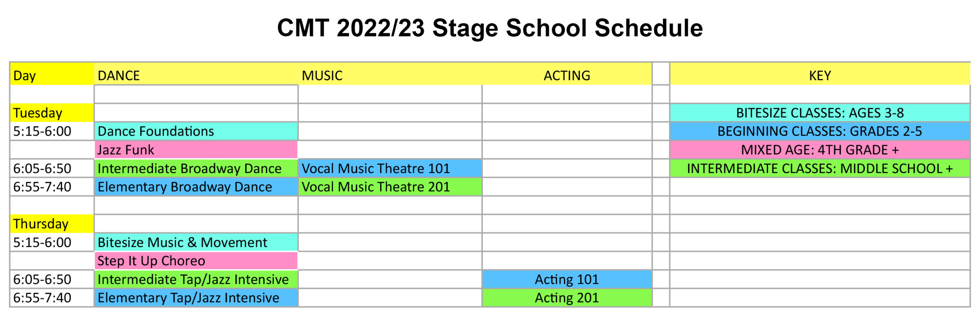This screenshot has height=319, width=980.
Task: Click Bitesize Music & Movement cell
Action: coord(196,242)
